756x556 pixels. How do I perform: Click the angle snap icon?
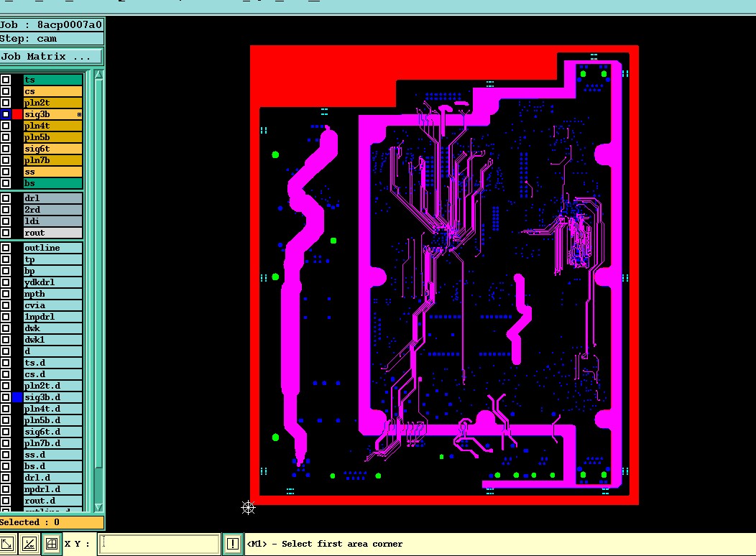tap(29, 545)
